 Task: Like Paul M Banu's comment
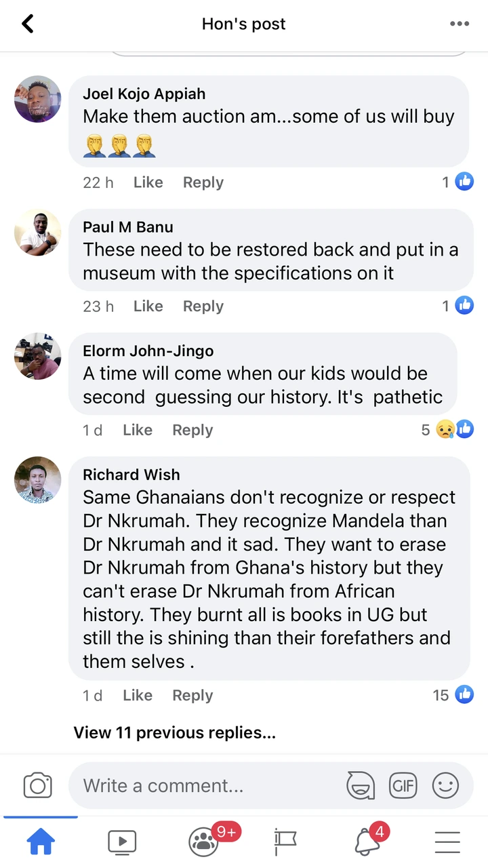point(148,307)
